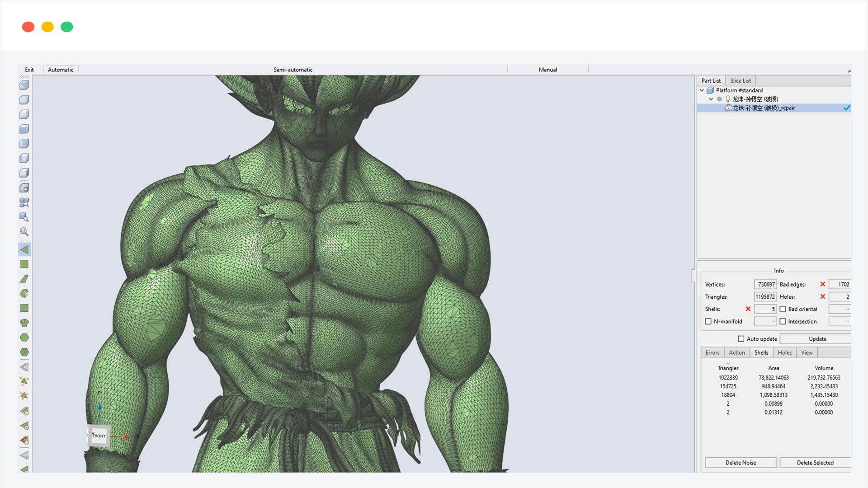
Task: Open the Part List tab
Action: (x=711, y=81)
